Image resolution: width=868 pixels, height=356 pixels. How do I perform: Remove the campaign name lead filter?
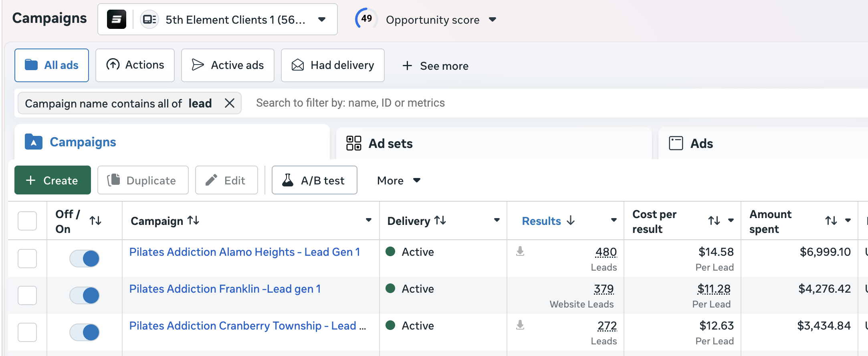pyautogui.click(x=230, y=103)
